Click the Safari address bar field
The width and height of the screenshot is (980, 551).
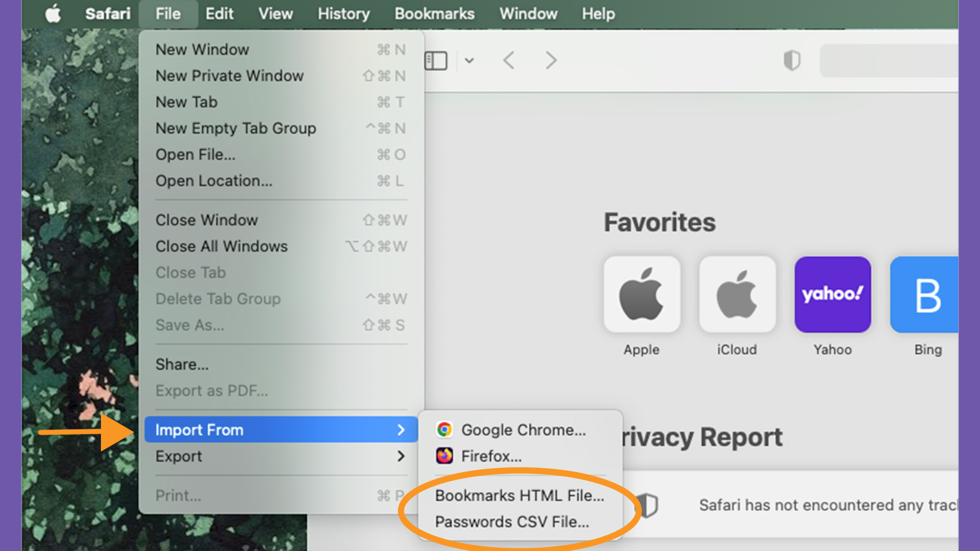point(889,61)
